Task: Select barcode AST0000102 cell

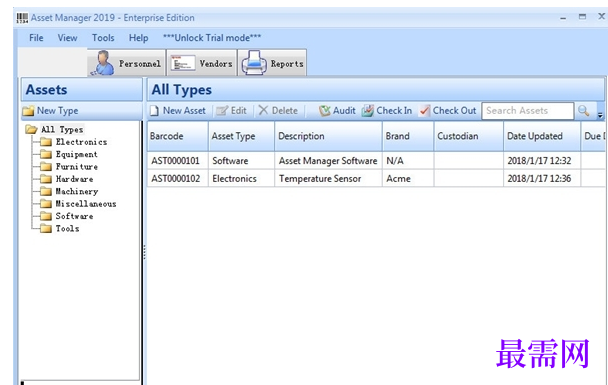Action: [178, 178]
